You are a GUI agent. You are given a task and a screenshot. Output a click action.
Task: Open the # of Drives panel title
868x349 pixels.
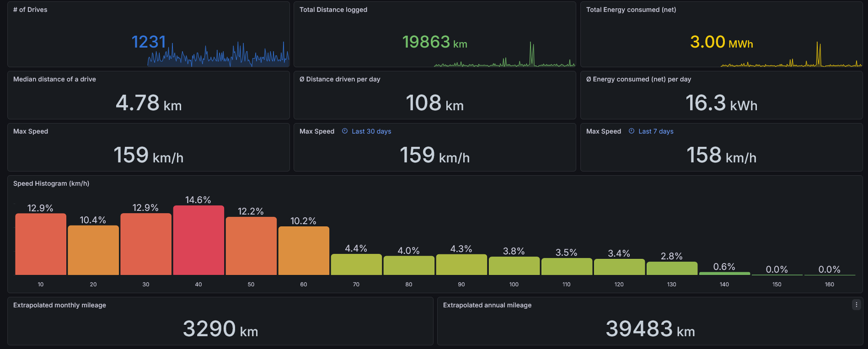click(x=30, y=10)
